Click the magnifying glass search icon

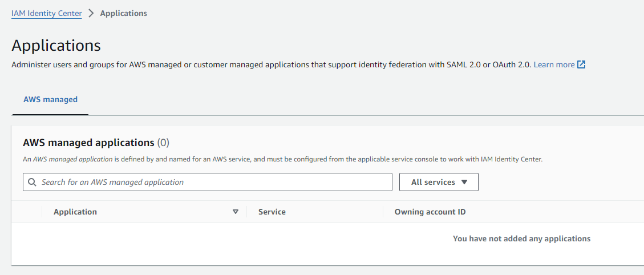(31, 182)
